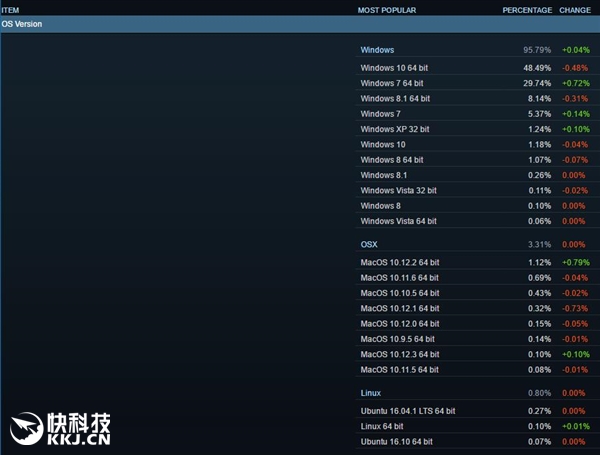Screen dimensions: 600x455
Task: Select the Windows Vista 64 bit label
Action: click(x=398, y=221)
